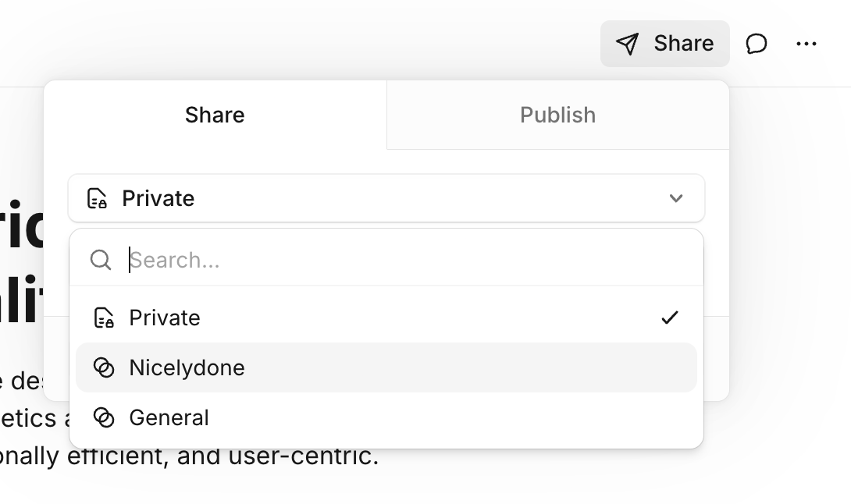851x504 pixels.
Task: Open comments with the speech bubble icon
Action: click(756, 44)
